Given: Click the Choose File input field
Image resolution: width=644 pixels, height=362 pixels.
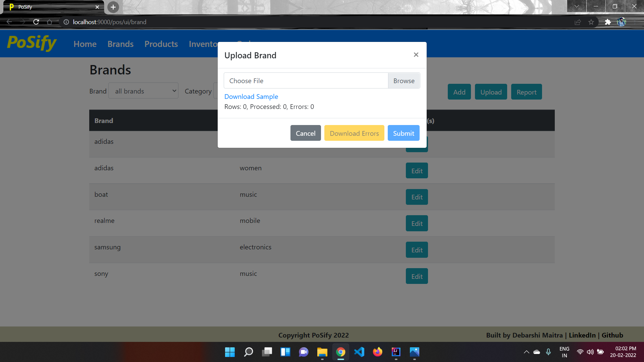Looking at the screenshot, I should click(306, 81).
